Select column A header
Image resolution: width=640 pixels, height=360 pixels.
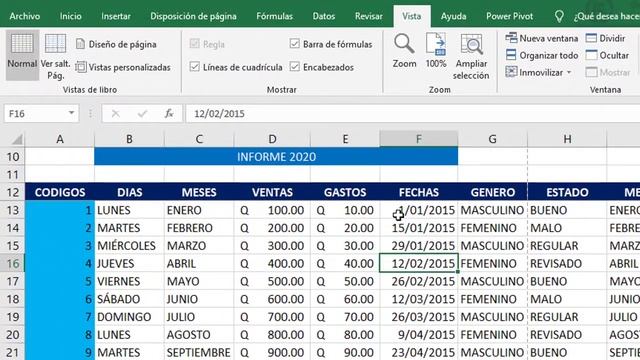click(60, 139)
